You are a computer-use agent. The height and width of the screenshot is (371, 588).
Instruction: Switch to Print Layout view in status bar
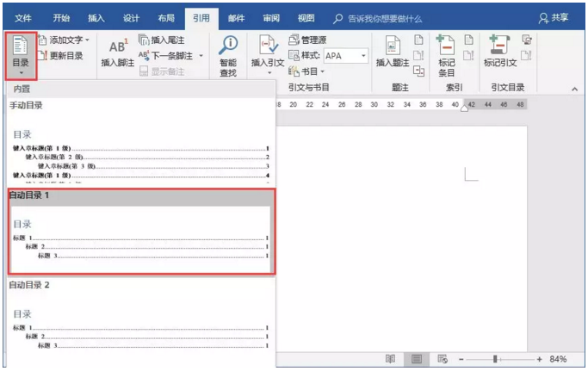417,359
